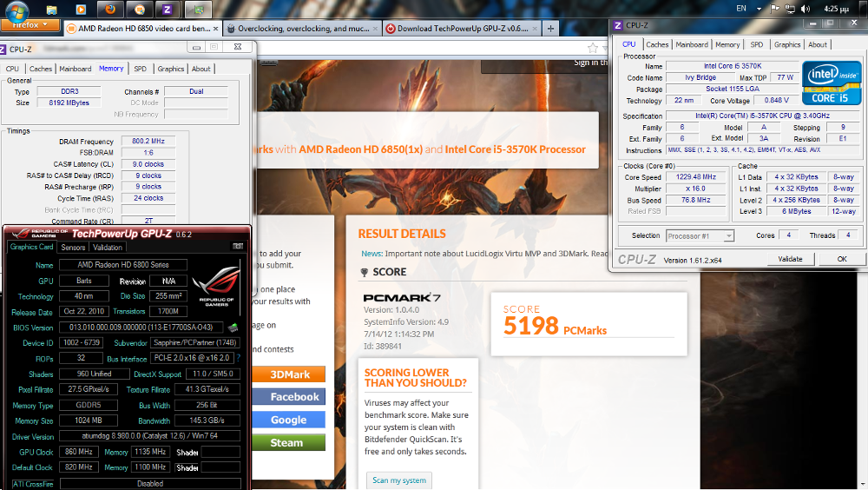
Task: Click the 8192 MBytes memory size value
Action: pyautogui.click(x=69, y=103)
